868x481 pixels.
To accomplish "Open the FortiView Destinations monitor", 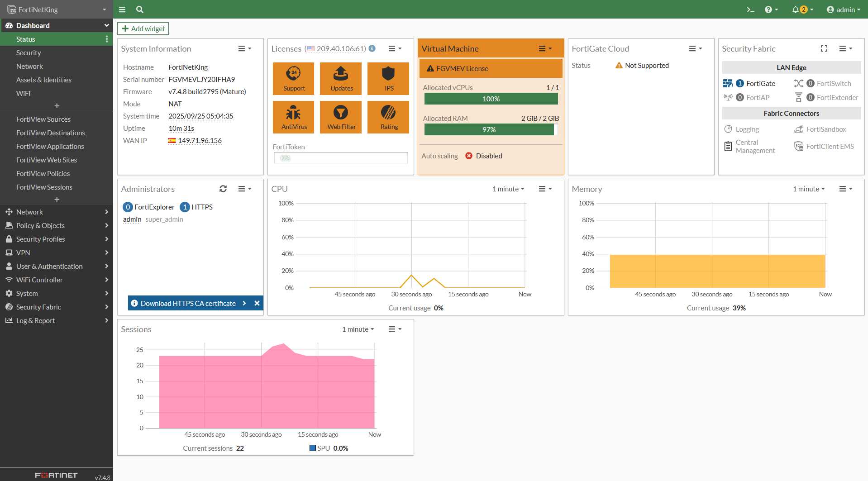I will pos(57,133).
